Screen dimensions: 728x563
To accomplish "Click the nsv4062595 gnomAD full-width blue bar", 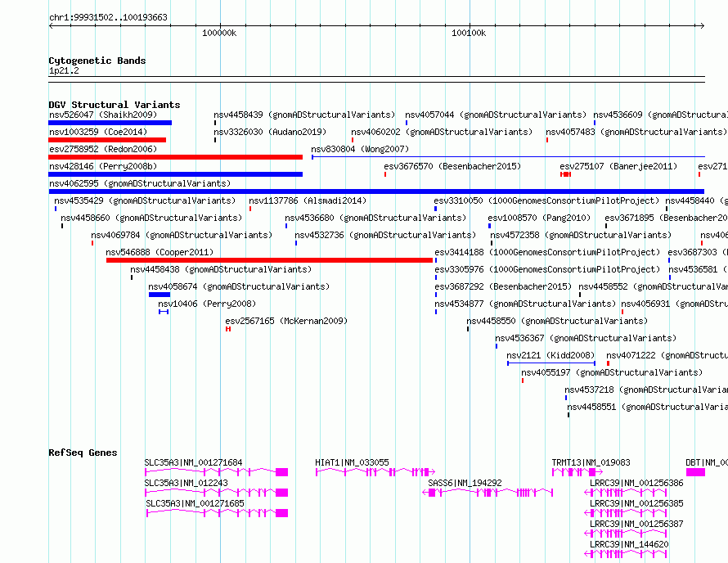I will (376, 191).
